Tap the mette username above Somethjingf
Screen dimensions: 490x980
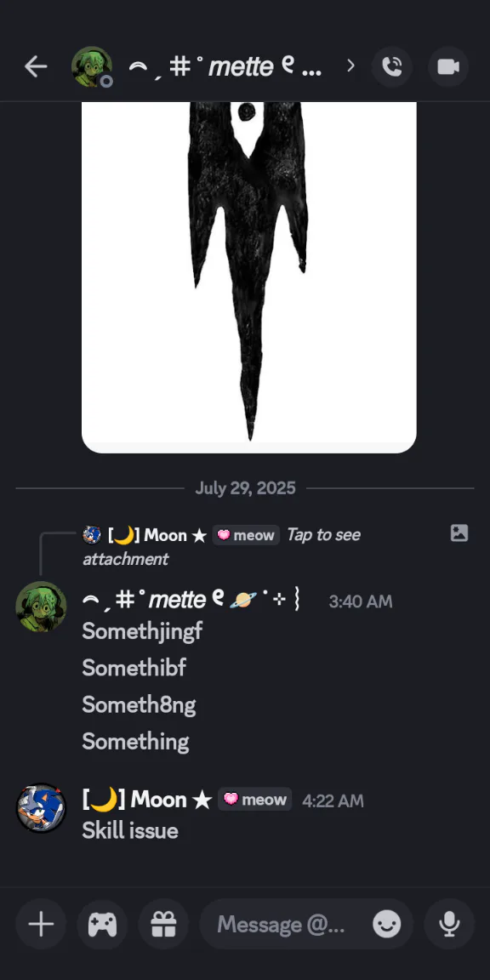pos(191,601)
